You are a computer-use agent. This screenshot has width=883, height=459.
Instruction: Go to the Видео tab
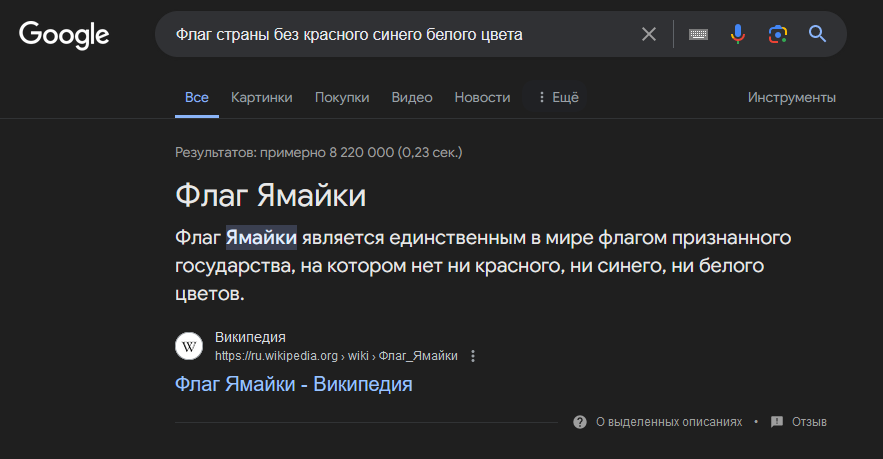point(412,97)
